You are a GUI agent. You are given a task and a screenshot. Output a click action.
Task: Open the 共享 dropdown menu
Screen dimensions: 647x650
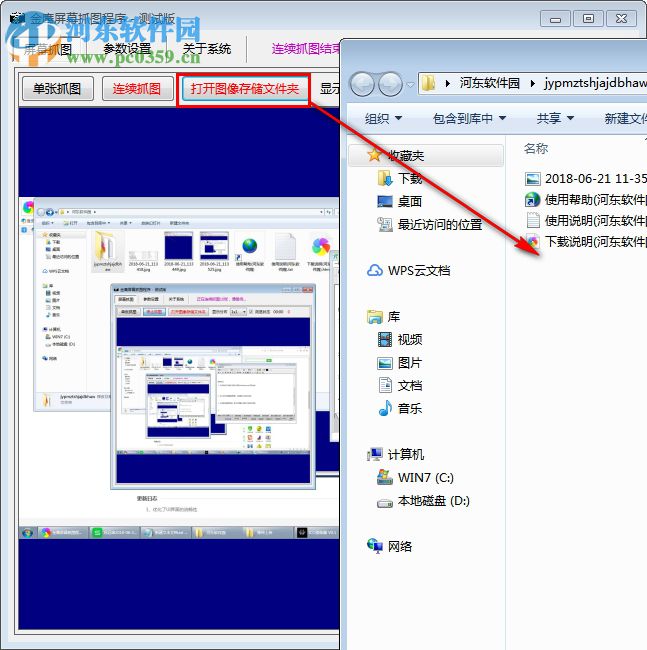555,119
